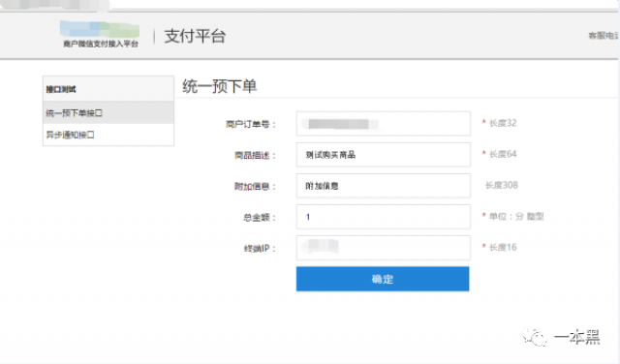Click the 终端IP label

[x=260, y=249]
